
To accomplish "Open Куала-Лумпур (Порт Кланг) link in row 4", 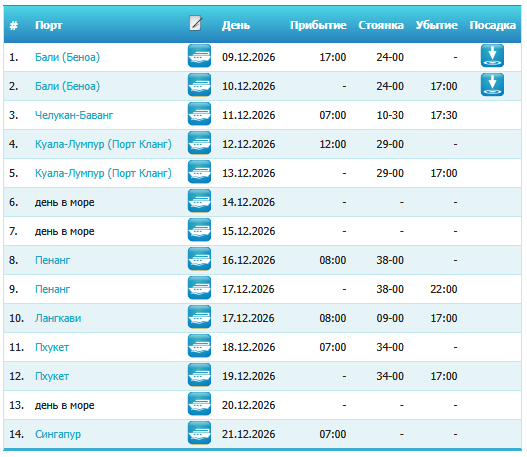I will pyautogui.click(x=103, y=144).
